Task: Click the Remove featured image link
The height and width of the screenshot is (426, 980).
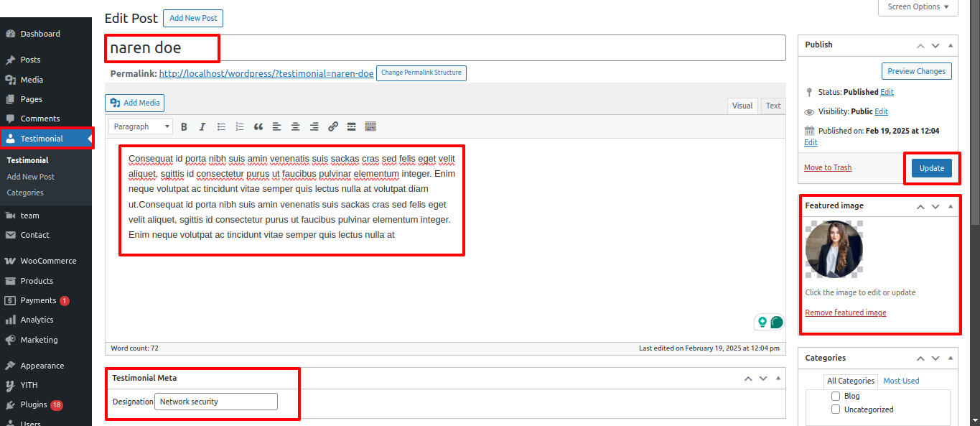Action: (x=845, y=312)
